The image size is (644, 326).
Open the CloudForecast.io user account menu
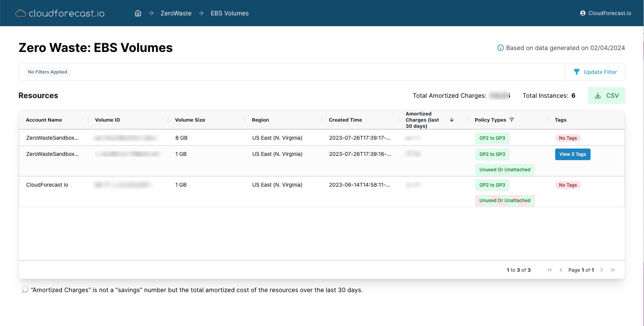(x=606, y=13)
